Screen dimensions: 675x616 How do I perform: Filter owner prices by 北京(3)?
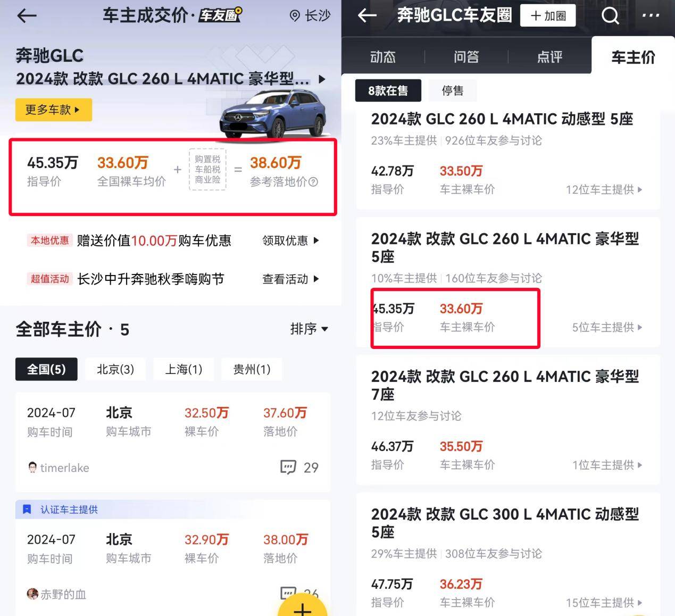click(115, 369)
